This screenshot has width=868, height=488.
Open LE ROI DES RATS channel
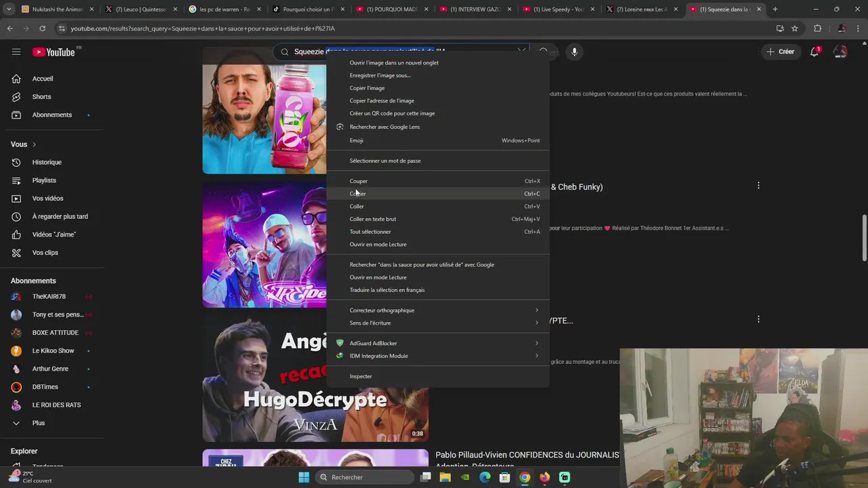[56, 405]
